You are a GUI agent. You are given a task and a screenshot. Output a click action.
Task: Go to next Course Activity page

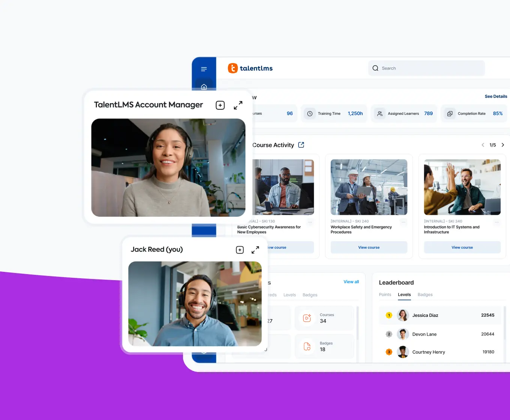tap(502, 145)
